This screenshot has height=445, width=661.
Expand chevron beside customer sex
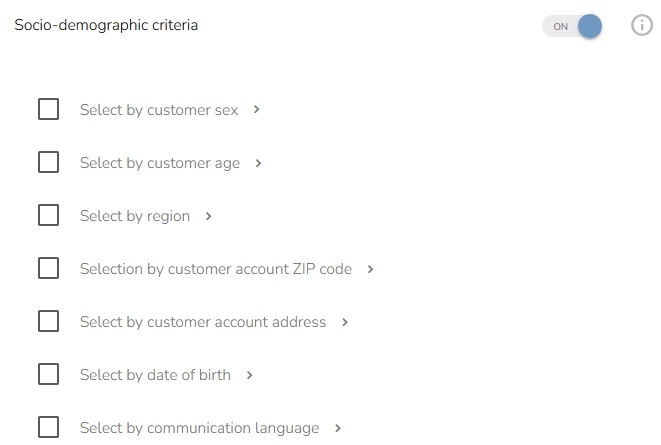tap(257, 110)
